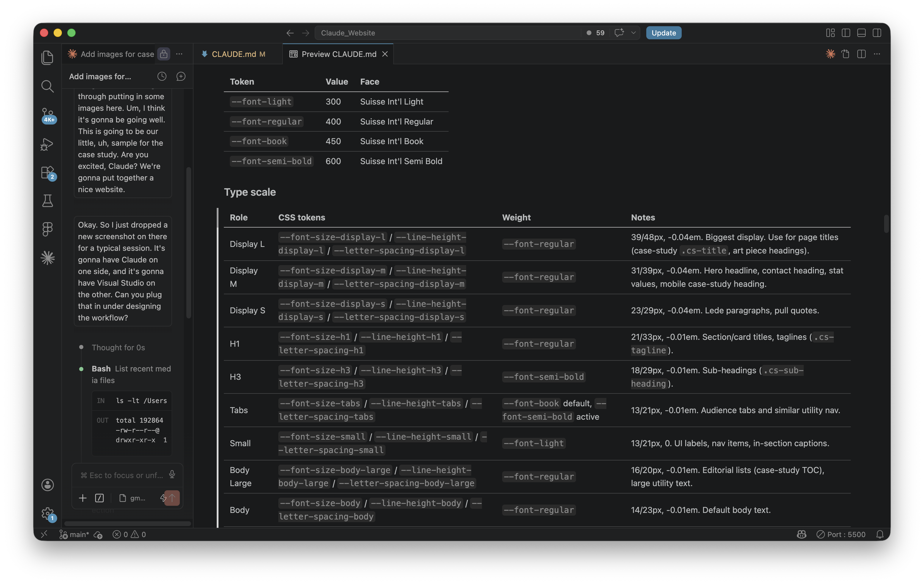Click Suisse Int'l Book face cell

pos(391,141)
